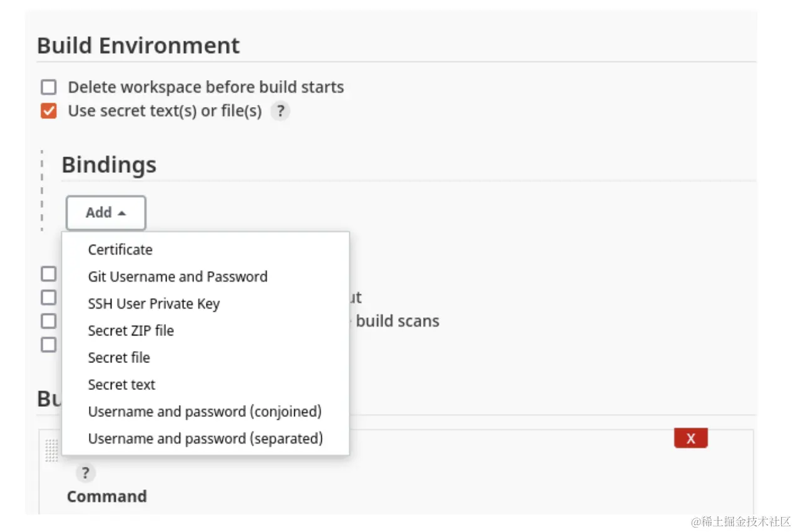Click the Build Environment section heading
The width and height of the screenshot is (795, 532).
138,46
